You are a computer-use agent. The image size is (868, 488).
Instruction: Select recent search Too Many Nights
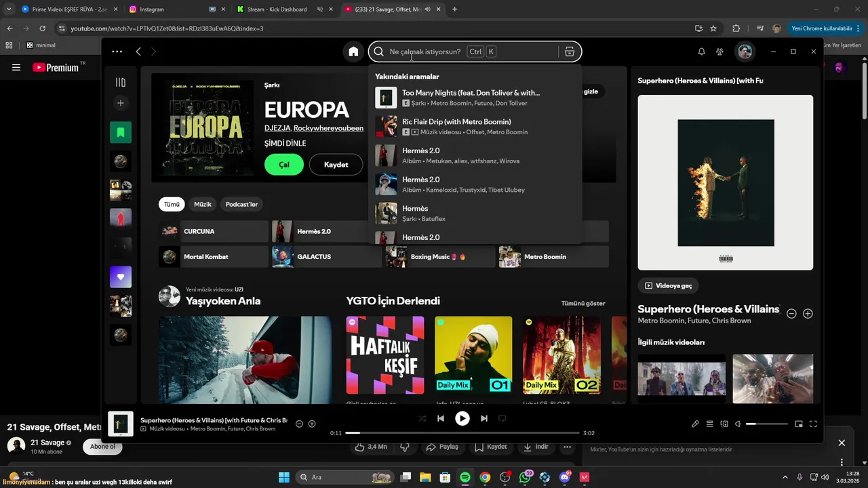[x=475, y=98]
